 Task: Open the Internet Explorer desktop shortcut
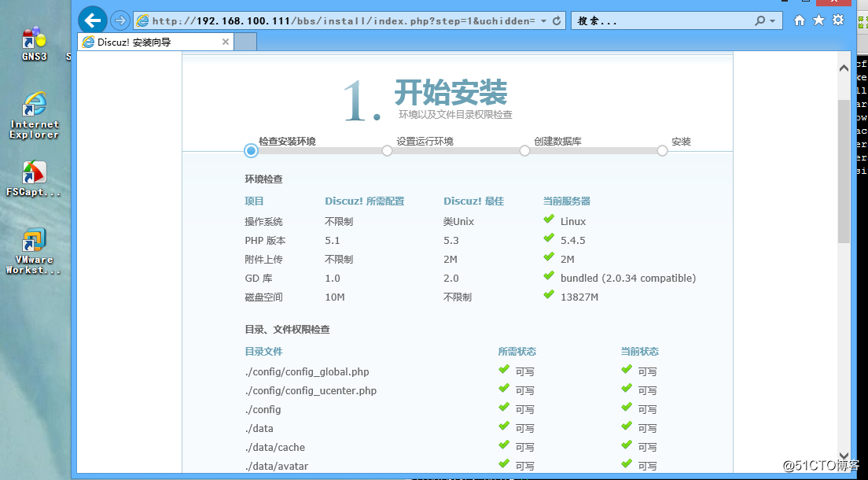tap(34, 116)
